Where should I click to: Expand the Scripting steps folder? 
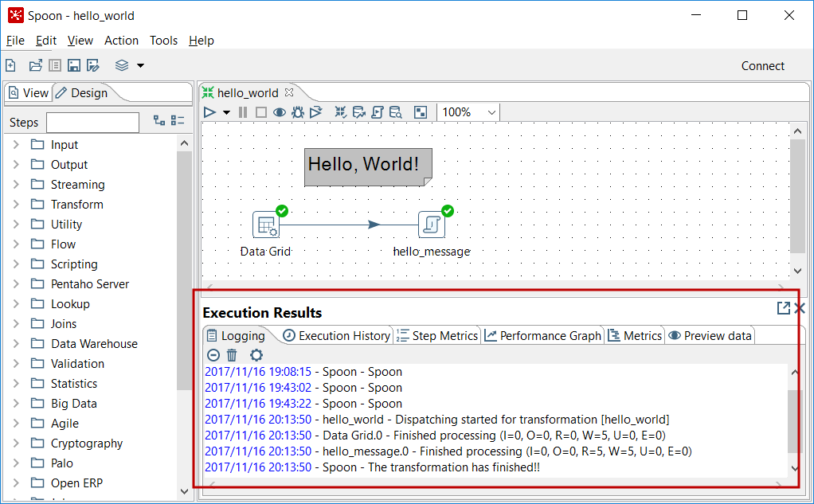point(16,264)
